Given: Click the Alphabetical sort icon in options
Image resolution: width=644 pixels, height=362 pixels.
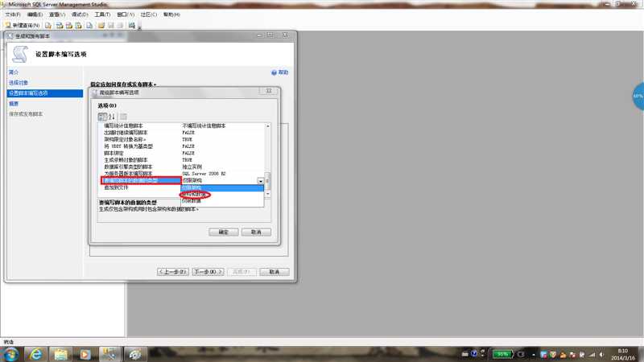Looking at the screenshot, I should click(112, 117).
